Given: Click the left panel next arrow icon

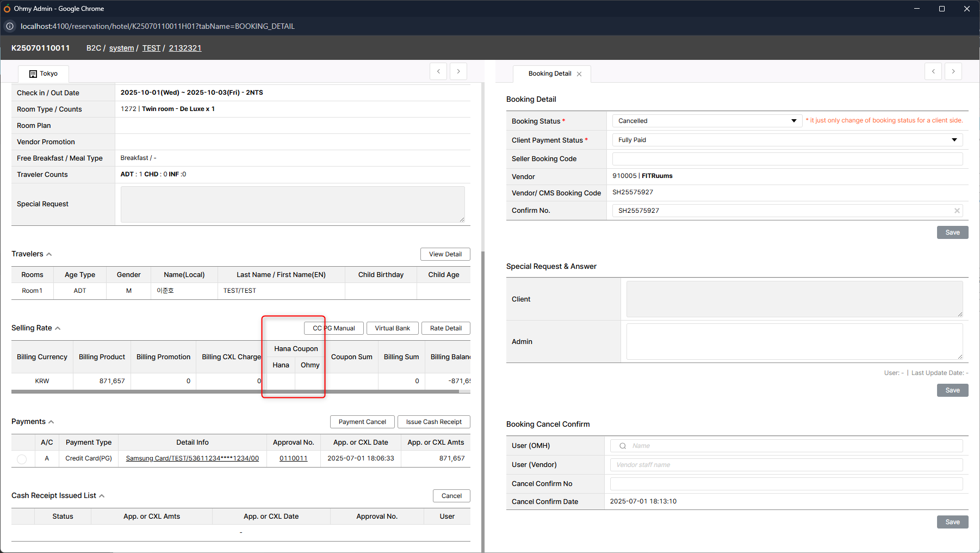Looking at the screenshot, I should pos(458,71).
